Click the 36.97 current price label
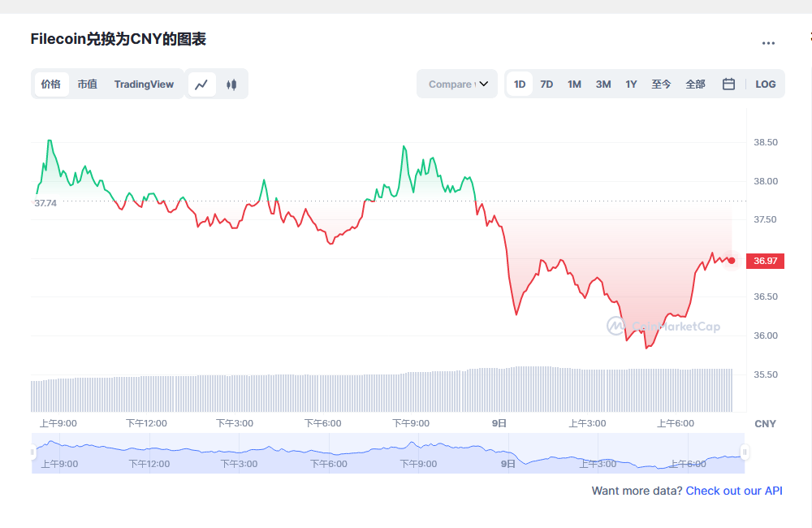The width and height of the screenshot is (812, 528). 765,261
